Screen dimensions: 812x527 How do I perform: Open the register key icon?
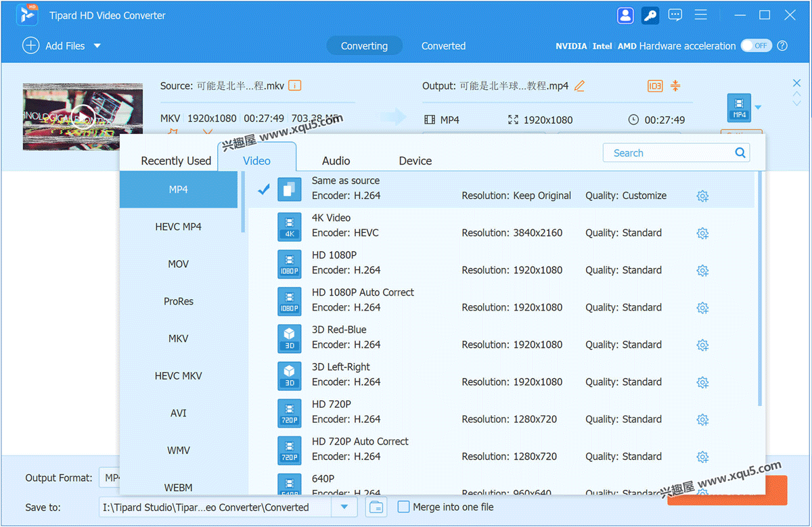(x=650, y=16)
